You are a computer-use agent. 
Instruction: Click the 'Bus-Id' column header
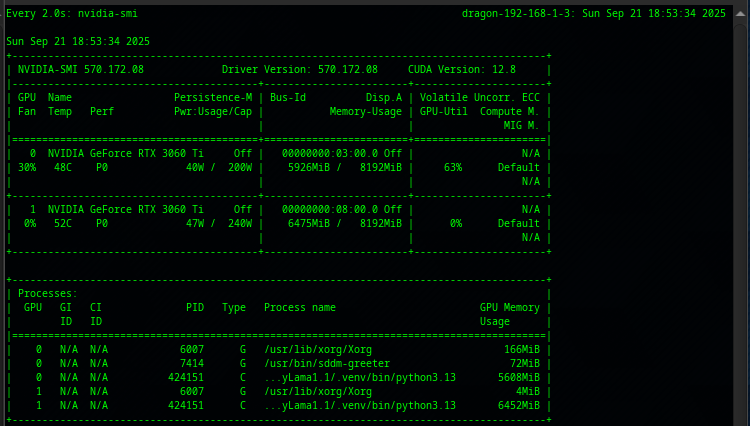(x=288, y=98)
